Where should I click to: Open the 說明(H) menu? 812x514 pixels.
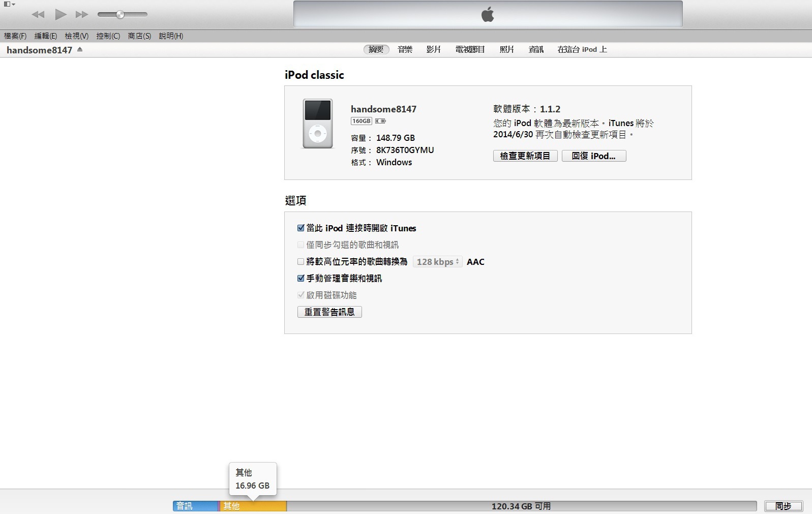[171, 36]
